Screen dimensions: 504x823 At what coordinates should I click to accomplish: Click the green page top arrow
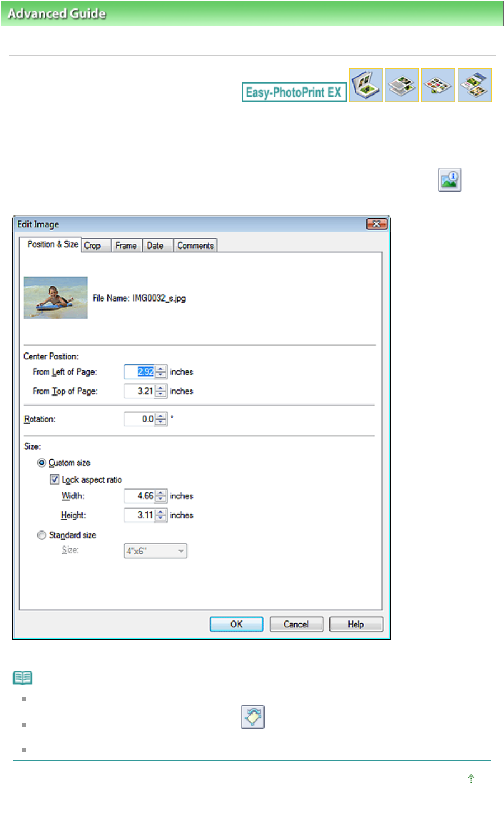(x=471, y=778)
